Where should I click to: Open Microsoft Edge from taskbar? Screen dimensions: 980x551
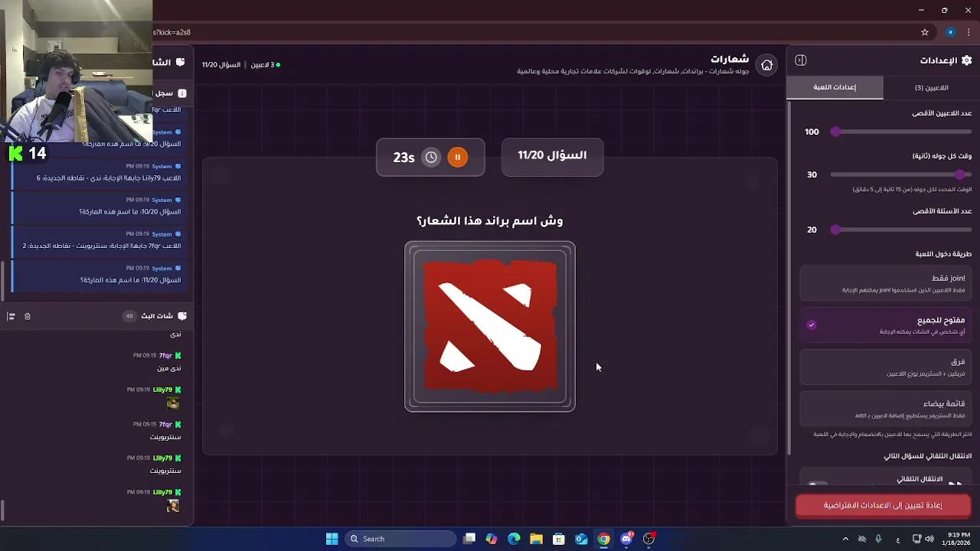[514, 539]
